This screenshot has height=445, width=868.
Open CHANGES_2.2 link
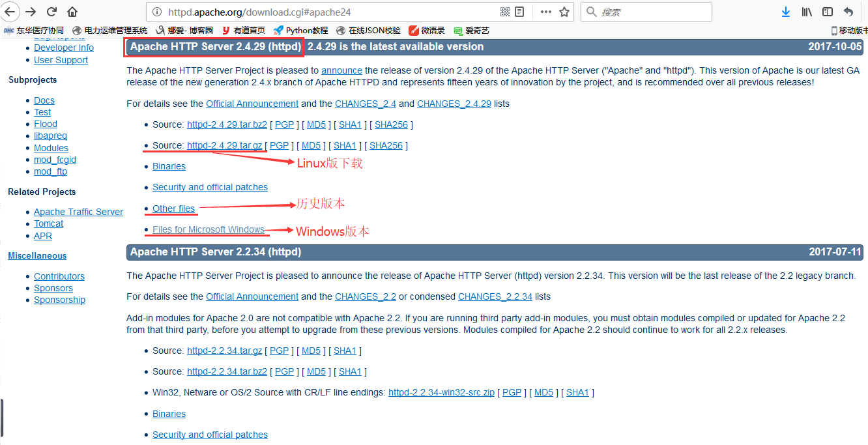(366, 296)
